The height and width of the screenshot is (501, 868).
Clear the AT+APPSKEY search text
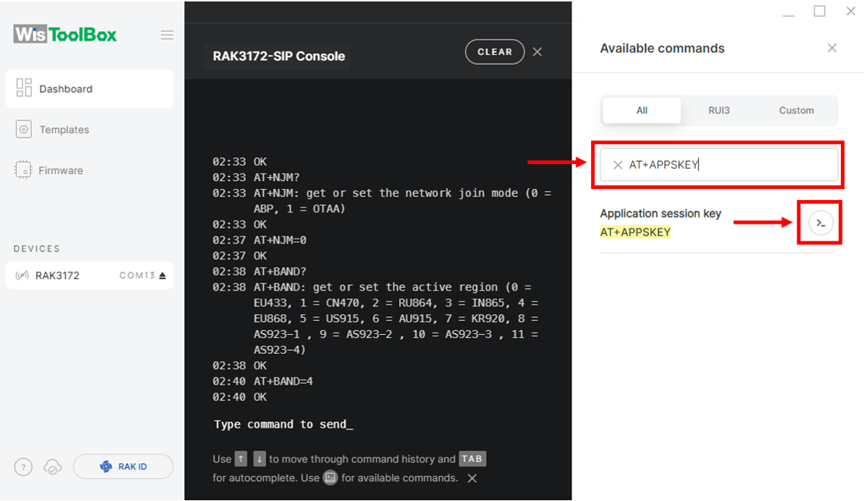point(618,165)
